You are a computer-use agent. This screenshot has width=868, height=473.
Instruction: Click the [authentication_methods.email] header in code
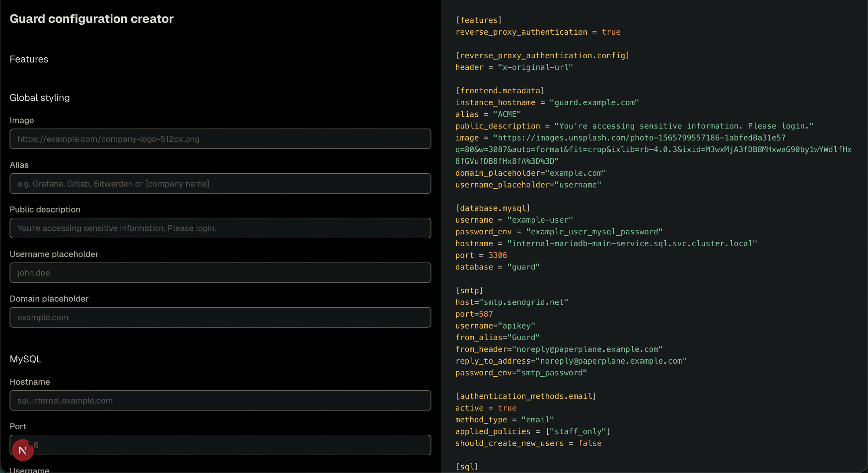[x=526, y=396]
